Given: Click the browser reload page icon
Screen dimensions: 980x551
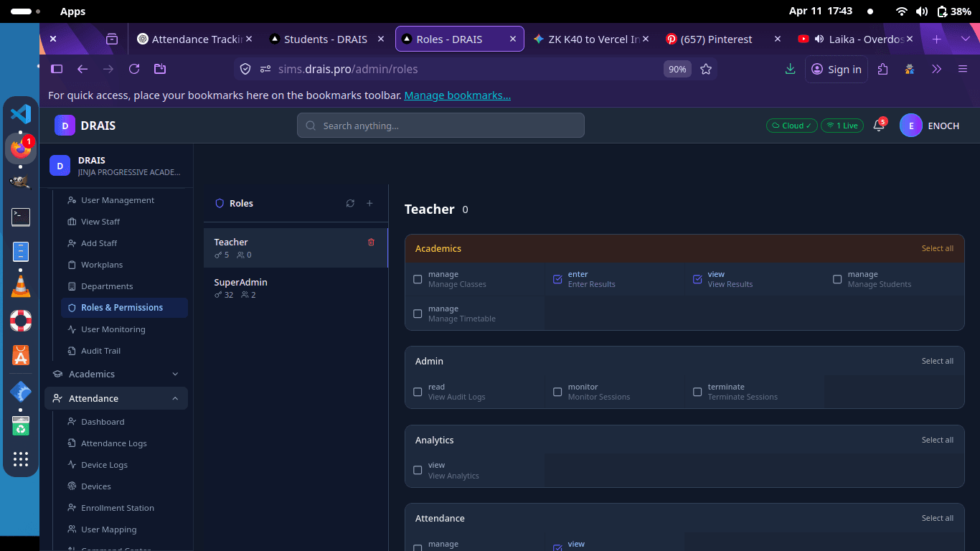Looking at the screenshot, I should [134, 69].
